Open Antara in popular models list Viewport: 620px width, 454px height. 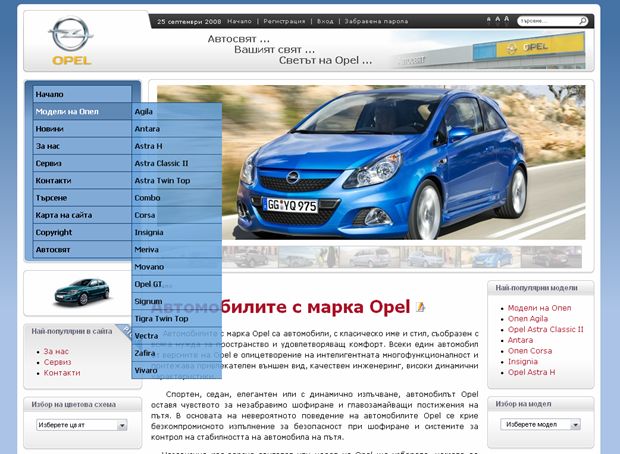[520, 340]
